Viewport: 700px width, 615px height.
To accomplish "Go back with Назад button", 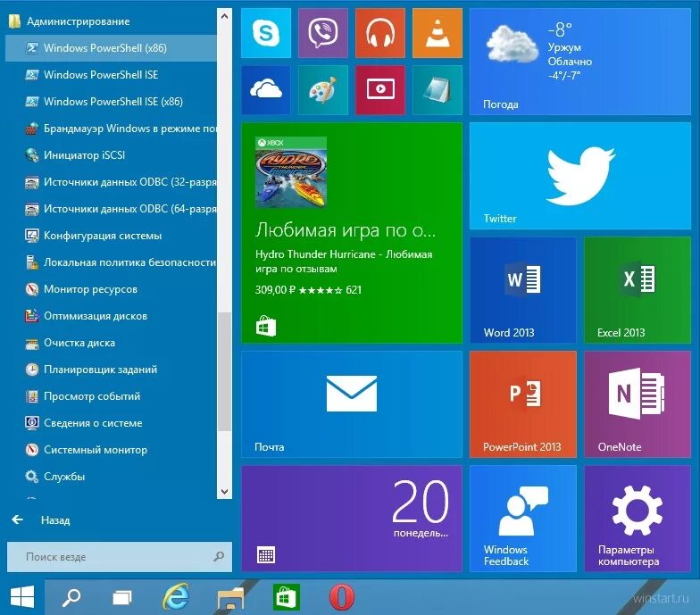I will [x=41, y=519].
